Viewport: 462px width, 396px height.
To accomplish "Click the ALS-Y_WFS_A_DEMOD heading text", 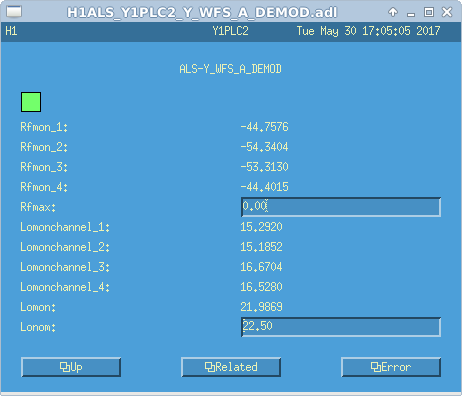I will point(230,69).
